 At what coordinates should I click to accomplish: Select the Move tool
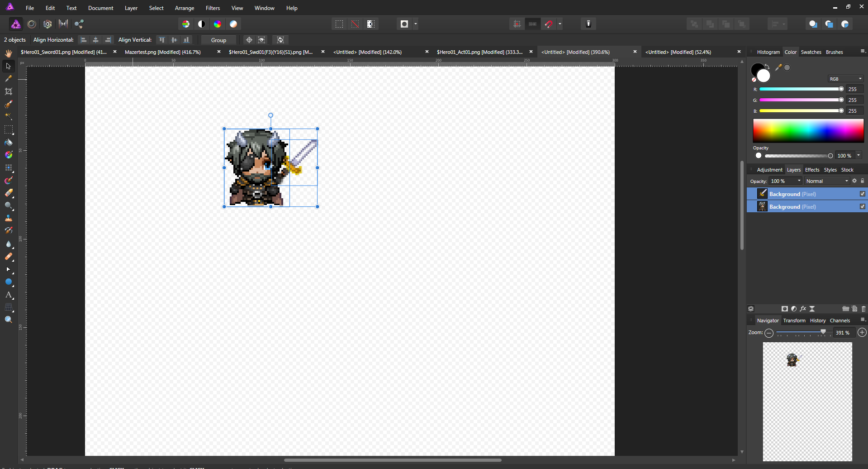point(8,66)
